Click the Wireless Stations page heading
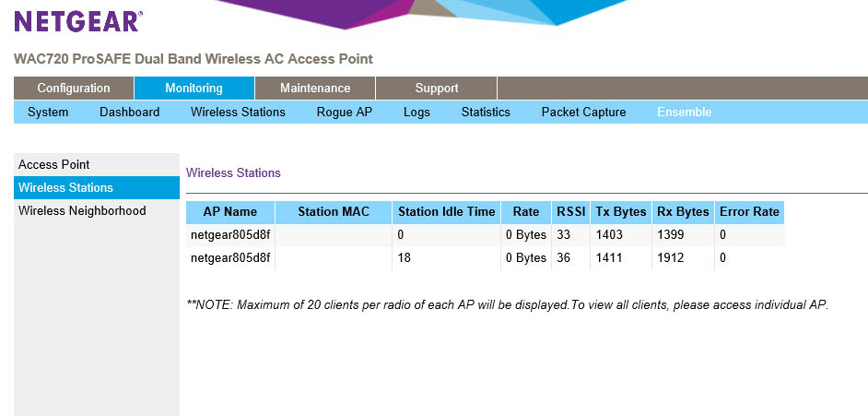Viewport: 868px width, 416px height. pos(234,172)
